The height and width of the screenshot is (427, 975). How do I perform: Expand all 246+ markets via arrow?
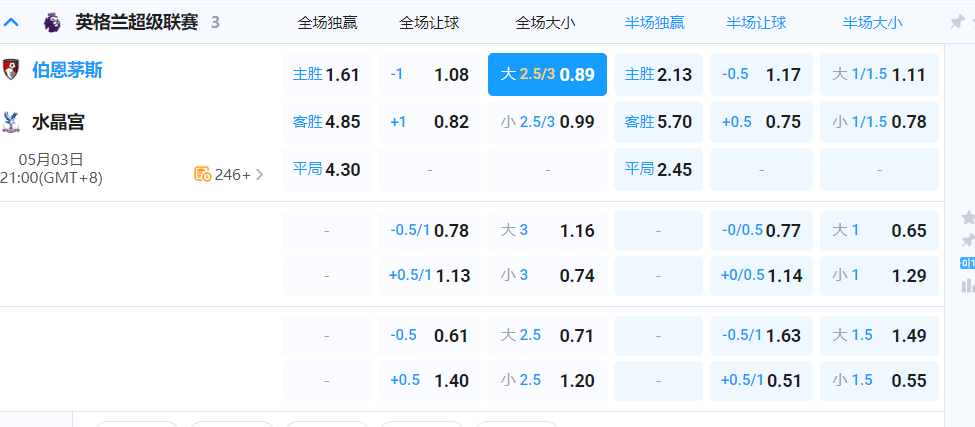pyautogui.click(x=259, y=175)
